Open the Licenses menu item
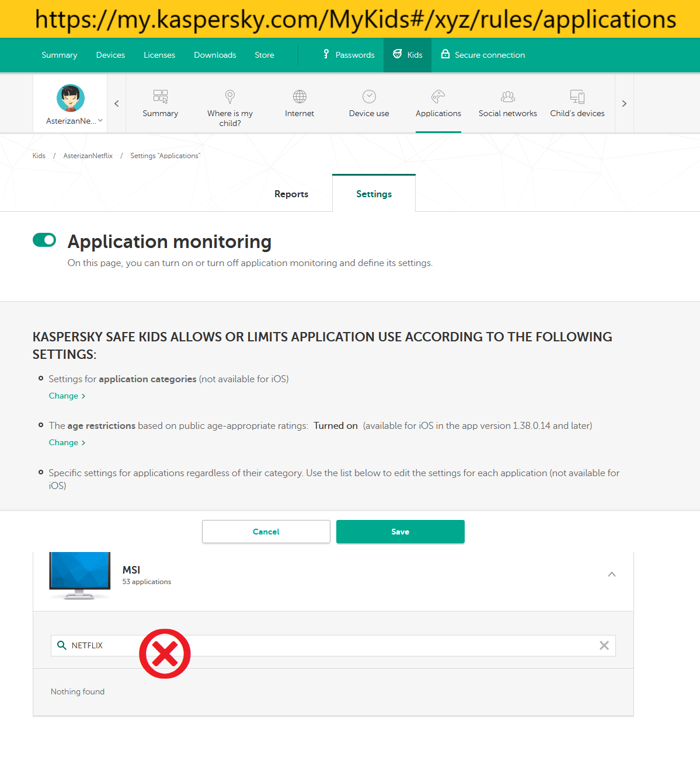Image resolution: width=700 pixels, height=758 pixels. tap(159, 55)
